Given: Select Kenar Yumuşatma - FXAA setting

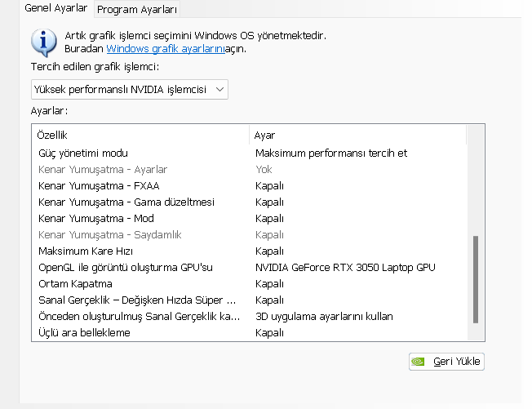Looking at the screenshot, I should click(99, 185).
